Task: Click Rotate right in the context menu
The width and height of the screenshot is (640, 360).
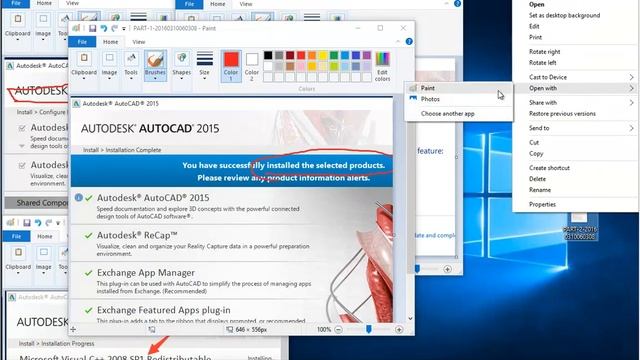Action: click(x=544, y=52)
